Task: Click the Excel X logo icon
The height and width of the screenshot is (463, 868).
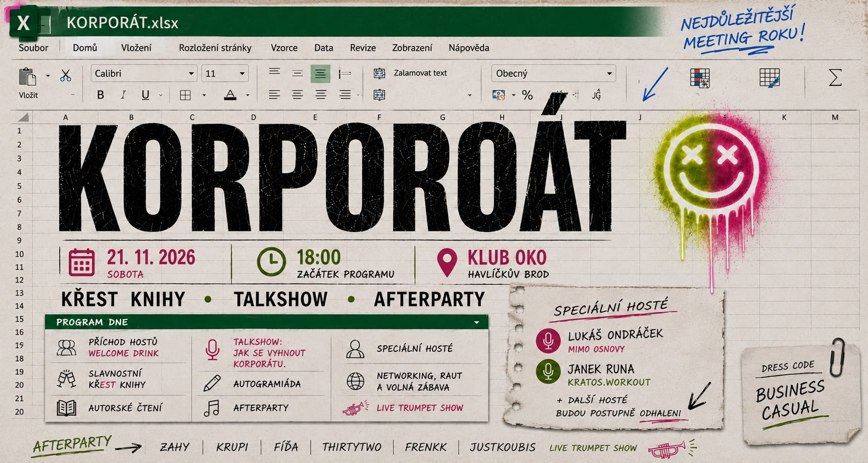Action: point(23,23)
